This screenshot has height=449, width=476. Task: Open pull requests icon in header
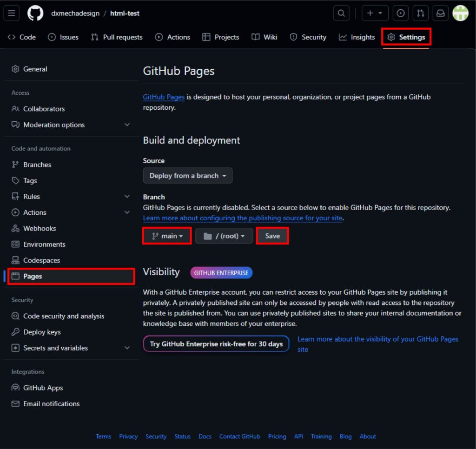[420, 13]
